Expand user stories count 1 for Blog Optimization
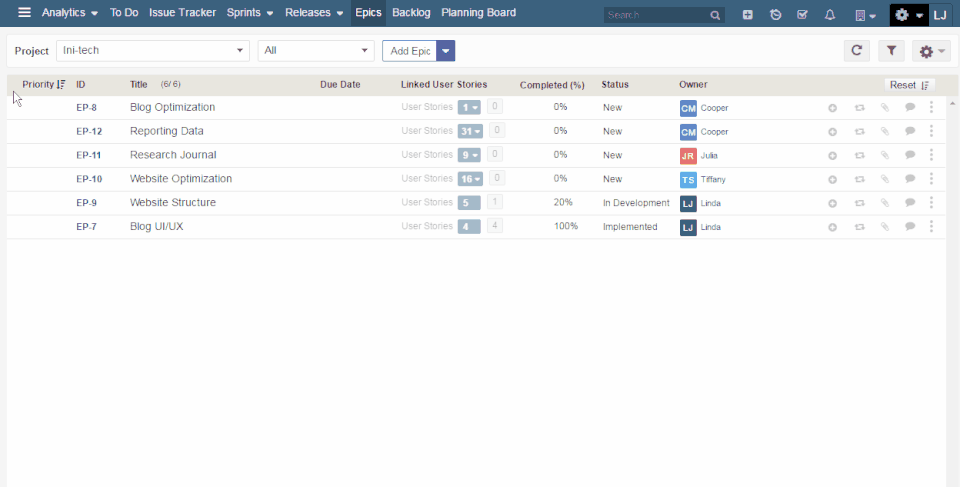 (x=469, y=108)
